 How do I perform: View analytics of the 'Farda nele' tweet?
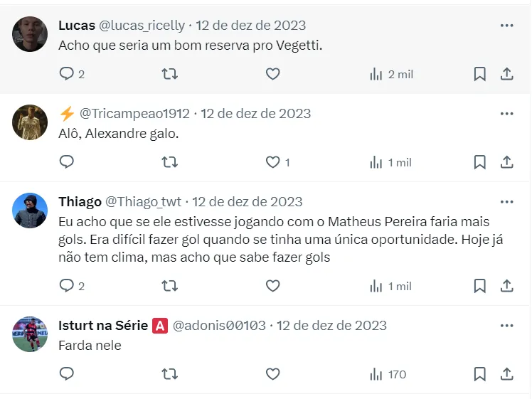coord(388,374)
